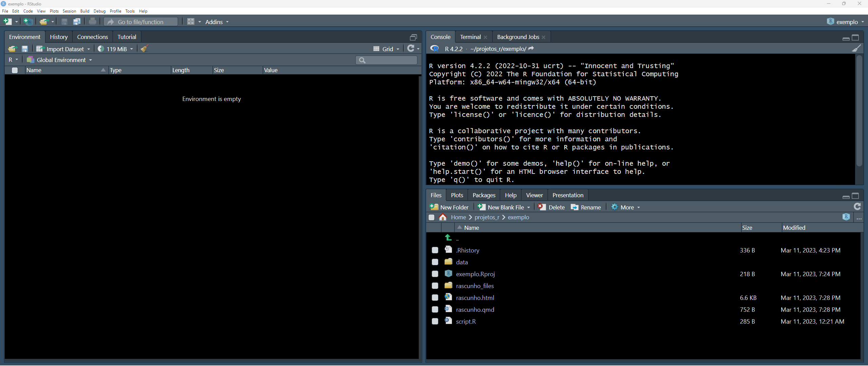Click the console broom clear icon

856,49
